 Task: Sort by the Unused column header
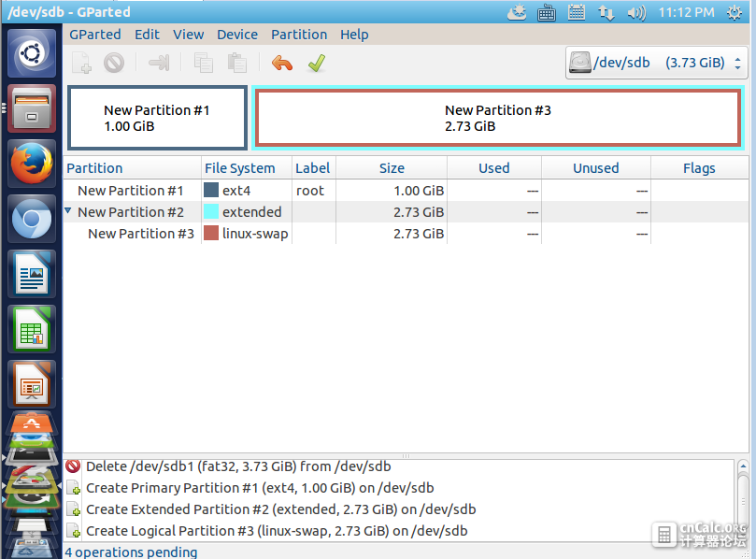[x=596, y=168]
